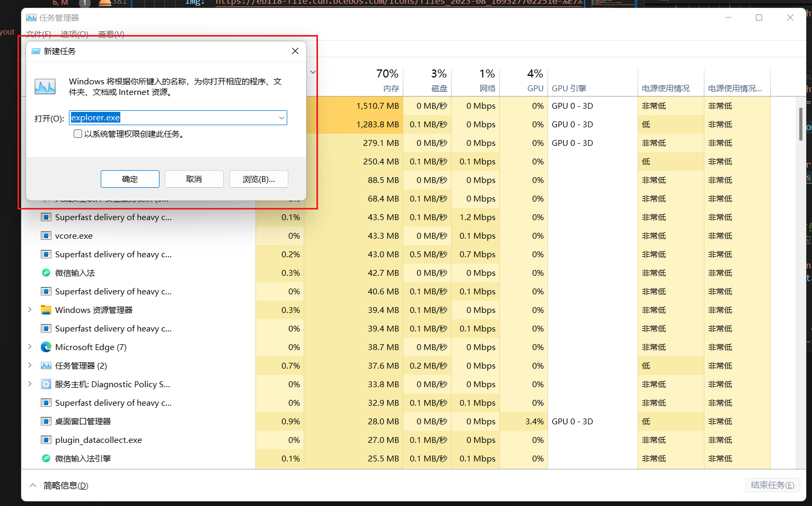
Task: Select the 微信输入法 process name
Action: coord(75,273)
